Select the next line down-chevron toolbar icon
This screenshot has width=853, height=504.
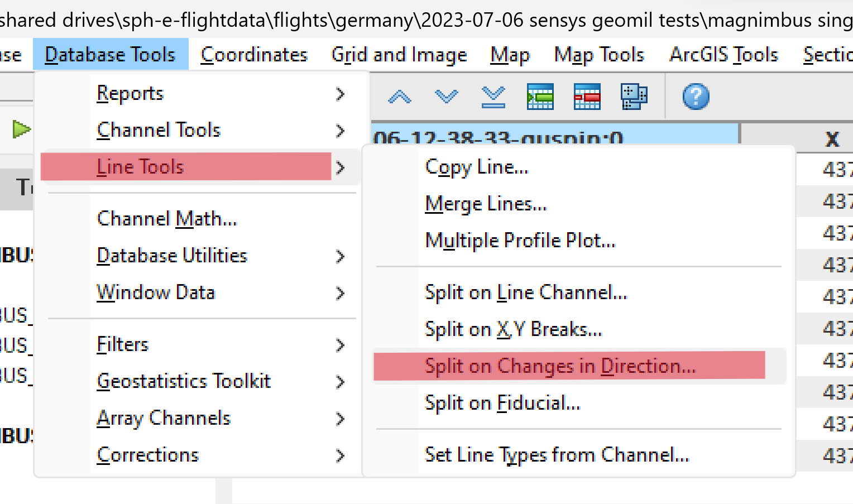445,96
